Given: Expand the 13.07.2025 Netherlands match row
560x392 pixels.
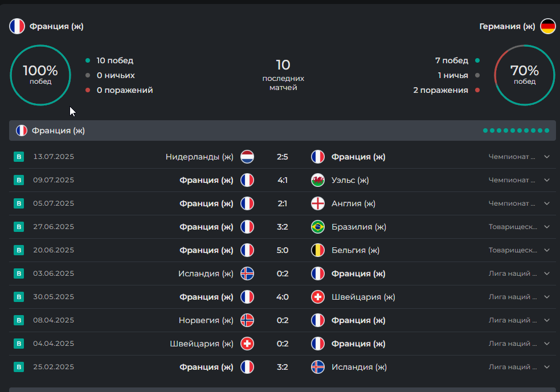Looking at the screenshot, I should pyautogui.click(x=547, y=157).
